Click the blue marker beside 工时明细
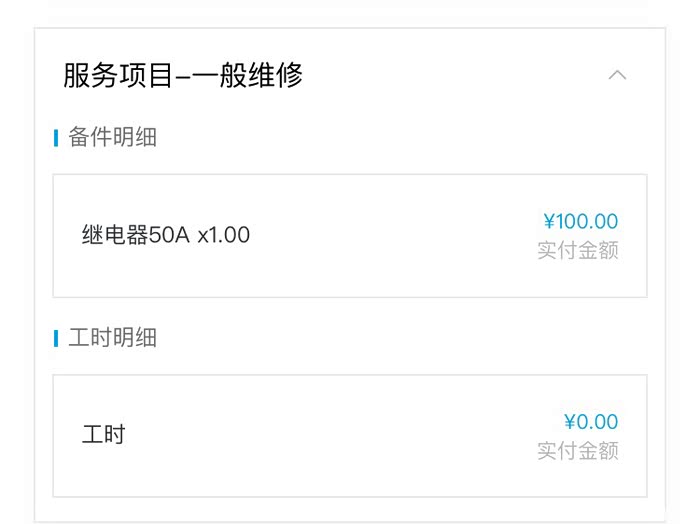Screen dimensions: 700x524 coord(56,337)
